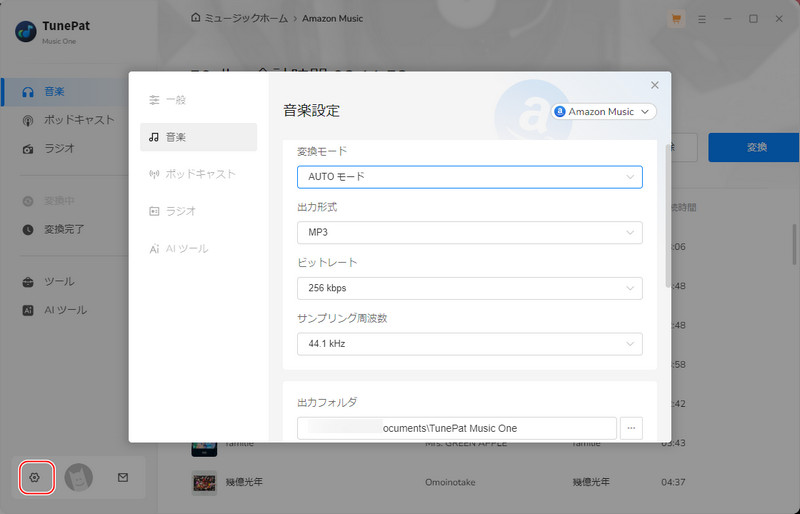Image resolution: width=800 pixels, height=514 pixels.
Task: Close the 音楽設定 dialog
Action: click(655, 85)
